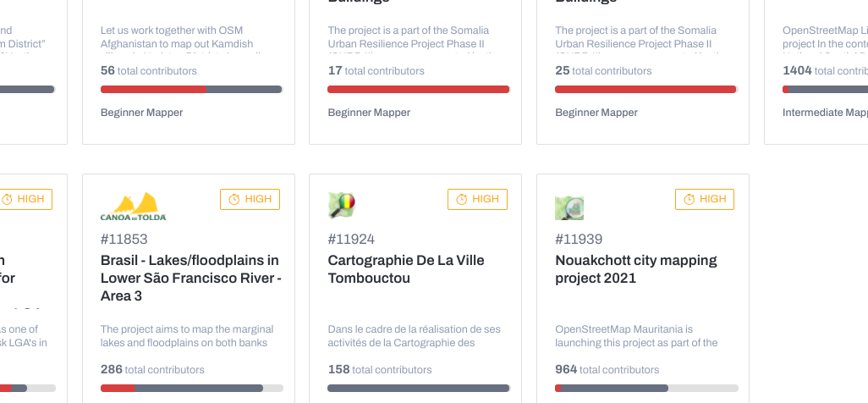Click HIGH priority badge on project #11939
This screenshot has width=868, height=403.
point(705,199)
